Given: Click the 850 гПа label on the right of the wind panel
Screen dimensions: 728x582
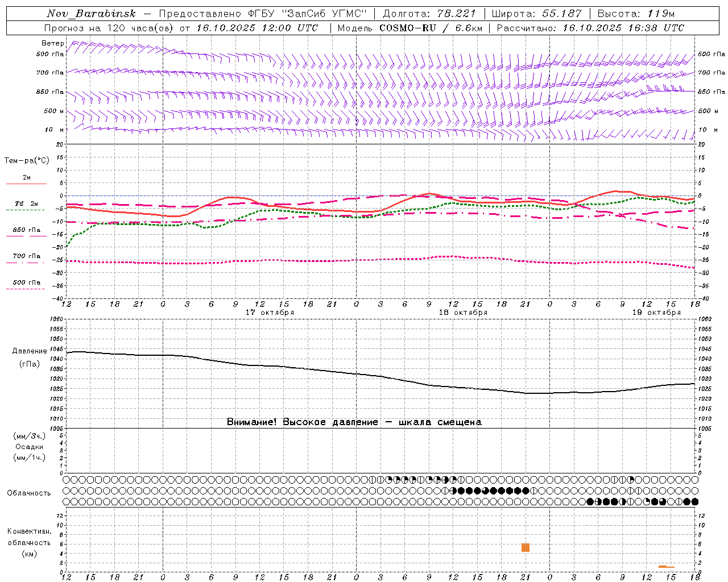Looking at the screenshot, I should [712, 92].
